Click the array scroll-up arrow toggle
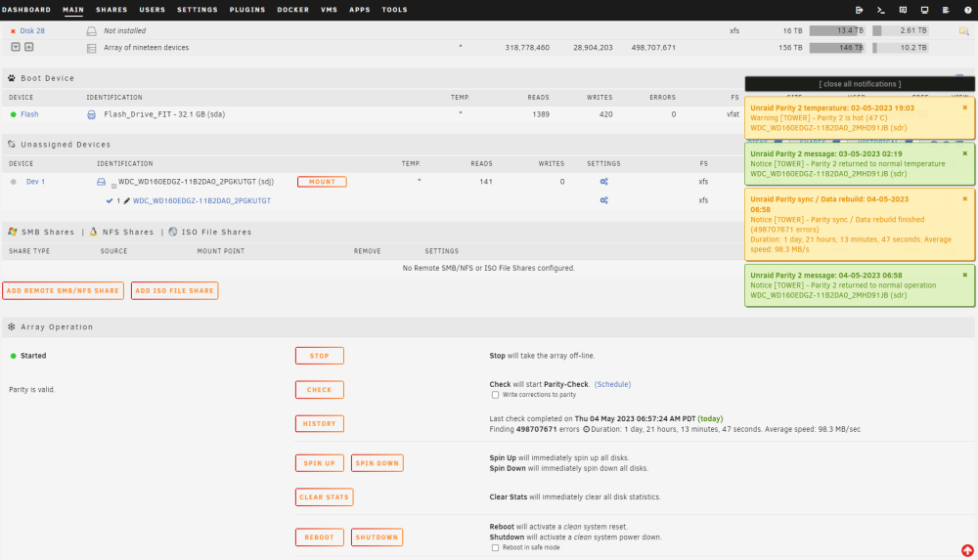 point(28,47)
